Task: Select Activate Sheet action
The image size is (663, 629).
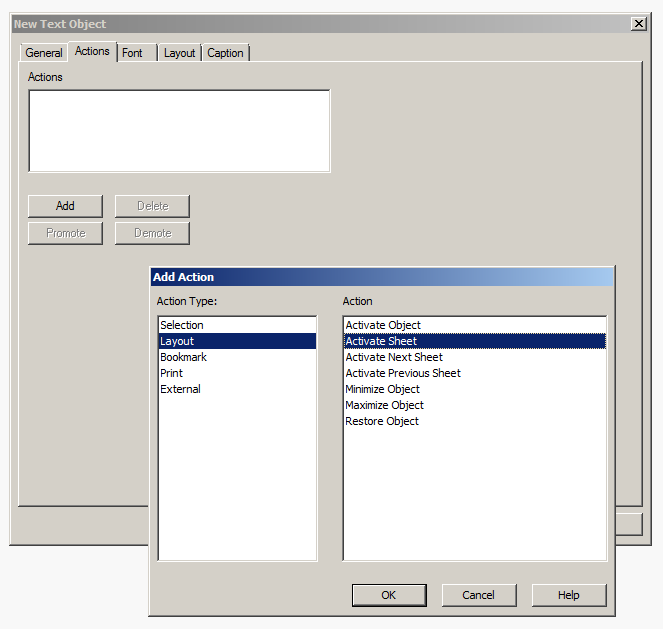Action: (475, 341)
